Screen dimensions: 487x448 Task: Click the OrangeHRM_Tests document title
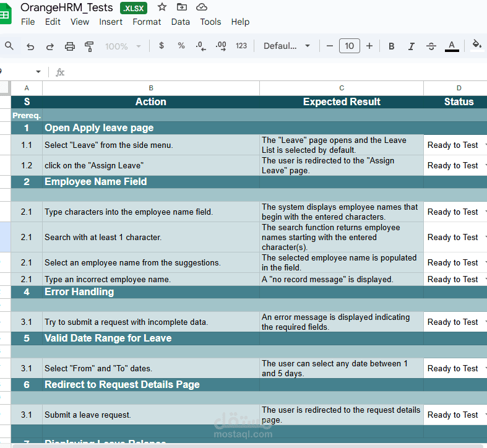click(66, 7)
